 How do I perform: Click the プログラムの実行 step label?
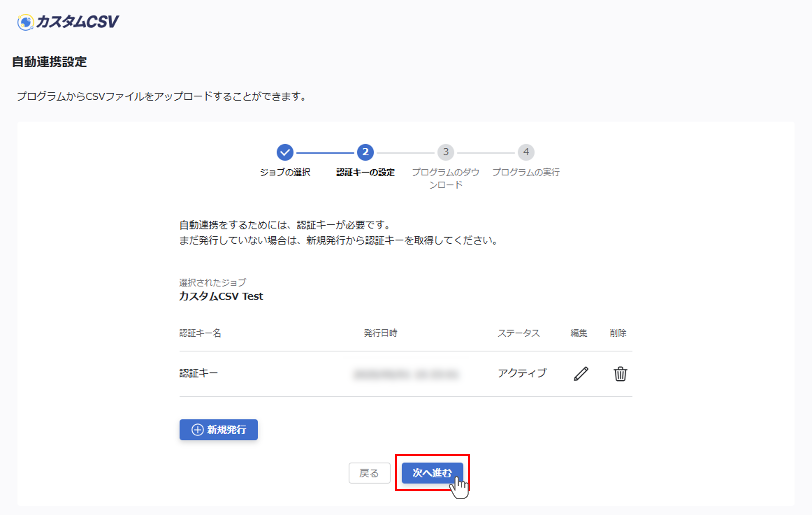click(526, 172)
